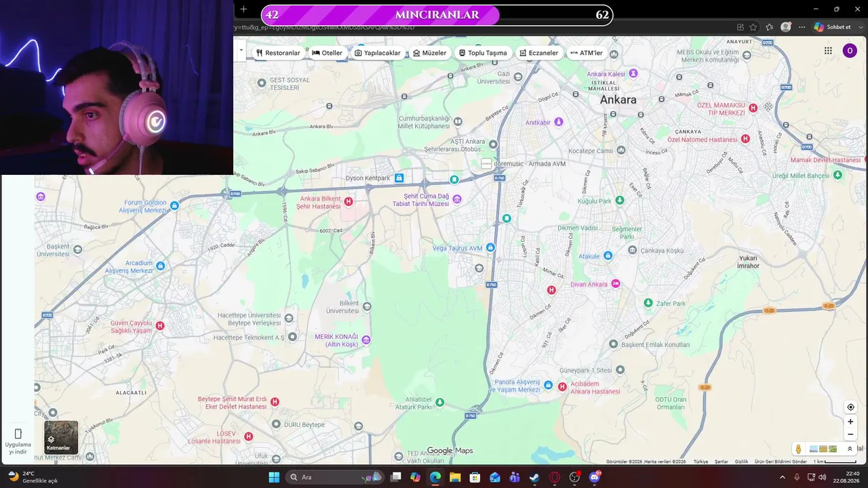Click the Zafer Park marker
The height and width of the screenshot is (488, 868).
tap(648, 303)
